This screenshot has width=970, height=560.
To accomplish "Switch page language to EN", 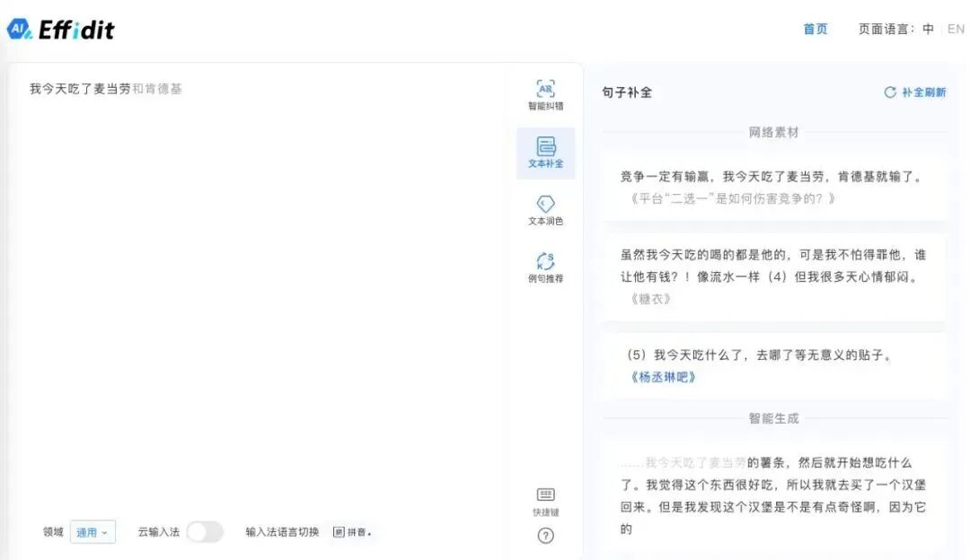I will click(955, 28).
